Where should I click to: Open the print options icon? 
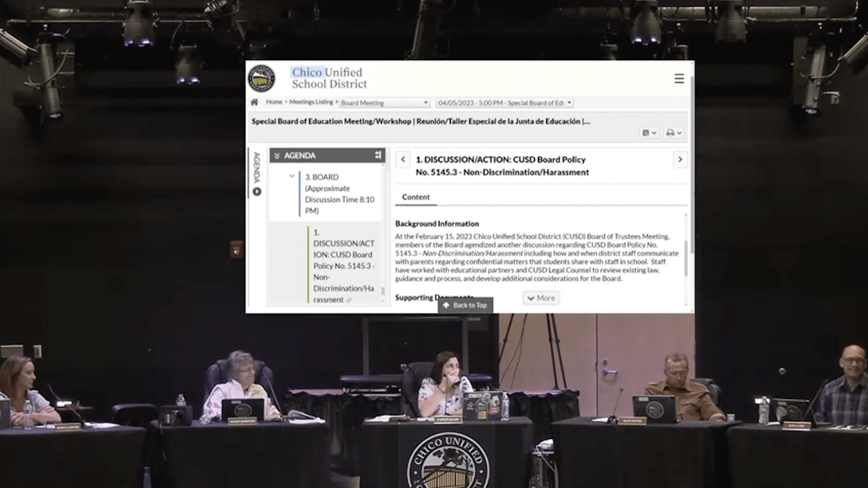(673, 133)
